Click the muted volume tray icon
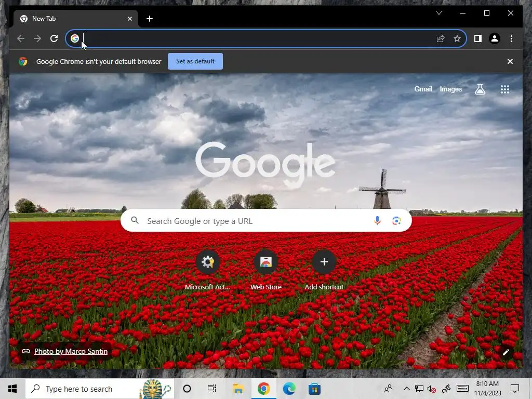This screenshot has height=399, width=532. point(432,389)
